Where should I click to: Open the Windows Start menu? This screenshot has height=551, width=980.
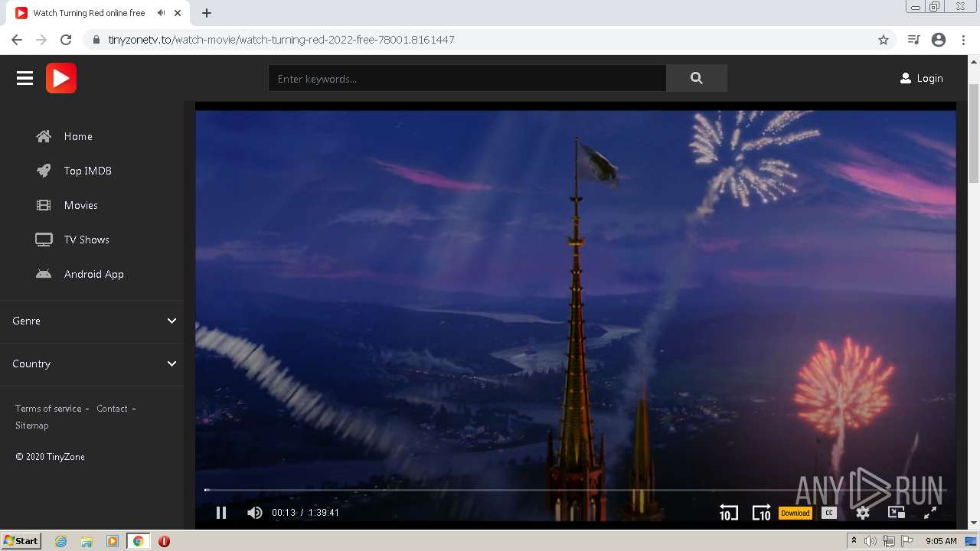point(21,541)
